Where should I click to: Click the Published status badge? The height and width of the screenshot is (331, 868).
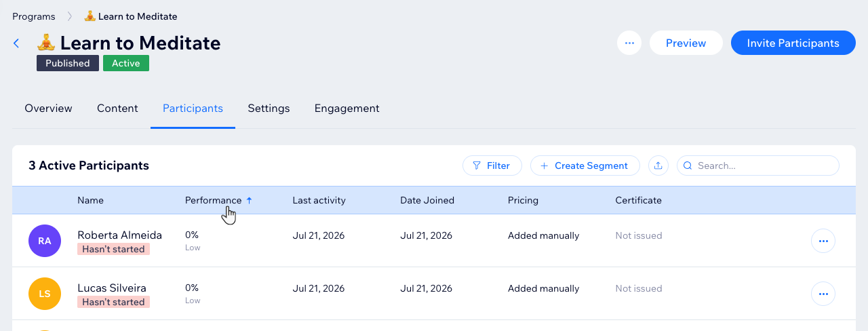click(68, 63)
